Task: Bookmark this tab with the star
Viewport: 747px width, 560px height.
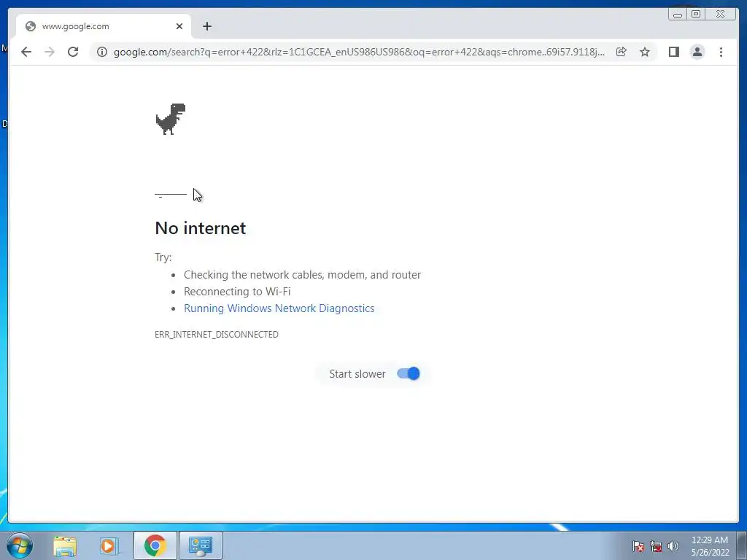Action: coord(645,52)
